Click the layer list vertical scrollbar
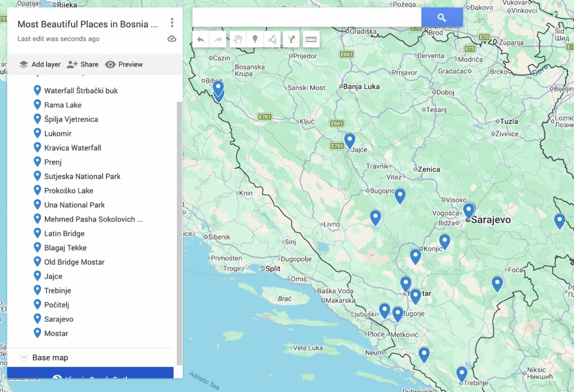This screenshot has width=574, height=392. click(x=179, y=234)
